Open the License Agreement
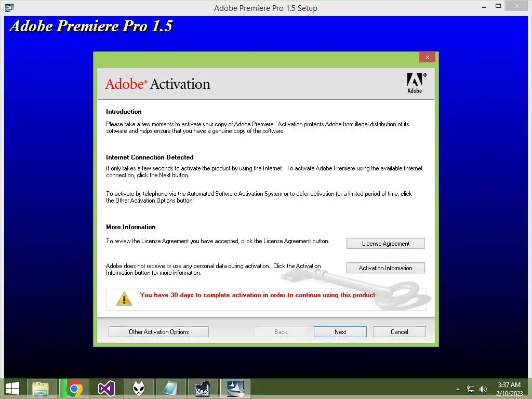The image size is (532, 399). pyautogui.click(x=385, y=244)
